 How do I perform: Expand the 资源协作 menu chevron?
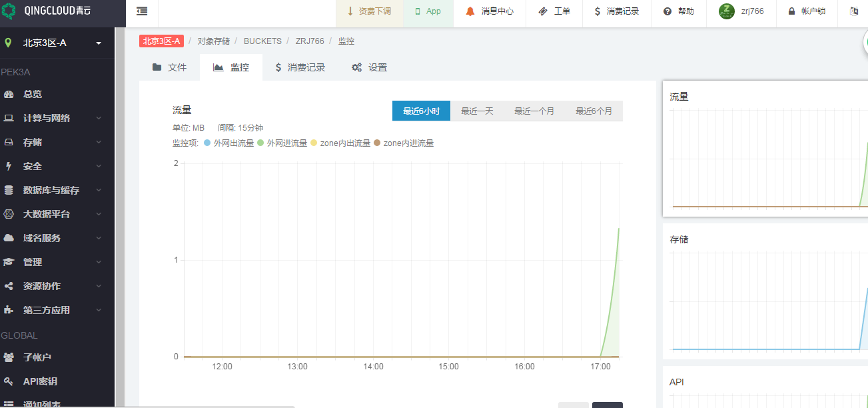click(x=99, y=286)
